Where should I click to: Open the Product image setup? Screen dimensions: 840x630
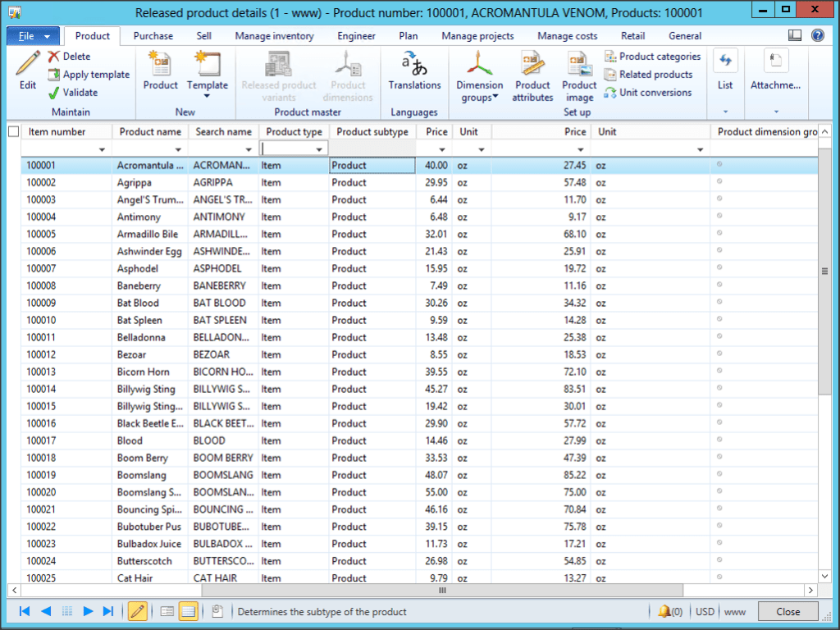(x=579, y=74)
